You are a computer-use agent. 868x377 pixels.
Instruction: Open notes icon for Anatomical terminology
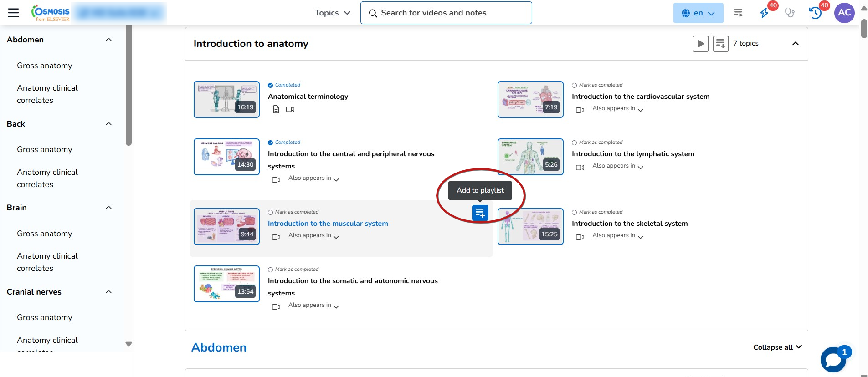coord(276,109)
